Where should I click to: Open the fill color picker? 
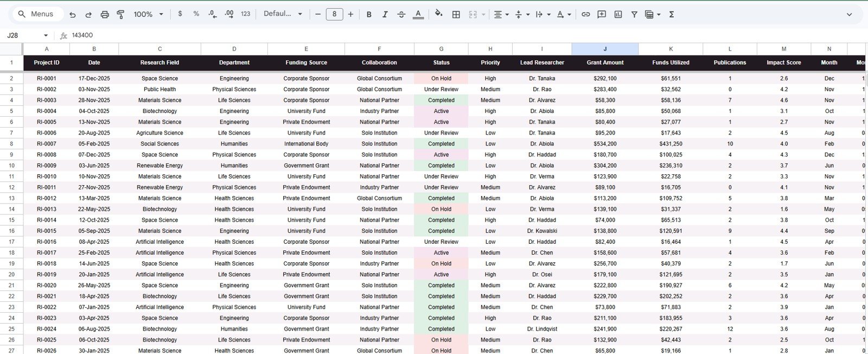(x=438, y=14)
